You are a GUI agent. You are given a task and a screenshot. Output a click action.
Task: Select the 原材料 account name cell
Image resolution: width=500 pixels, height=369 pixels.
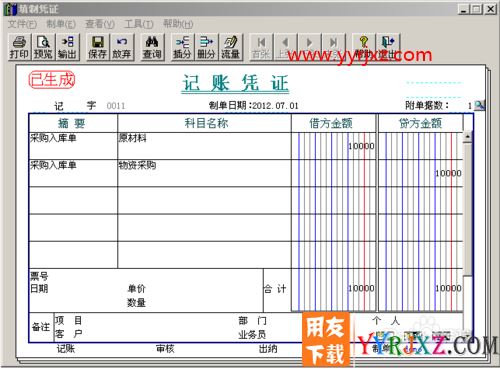(204, 146)
